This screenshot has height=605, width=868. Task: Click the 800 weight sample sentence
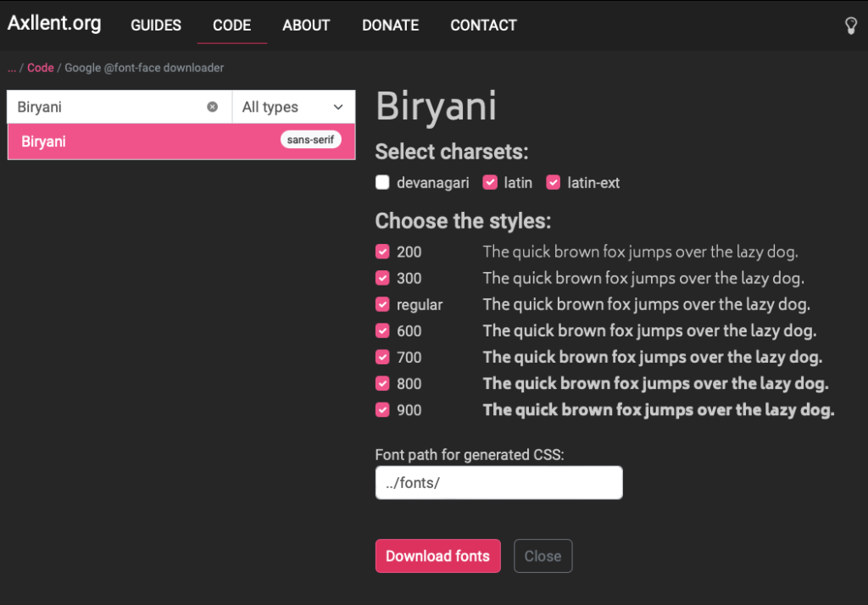pyautogui.click(x=655, y=384)
